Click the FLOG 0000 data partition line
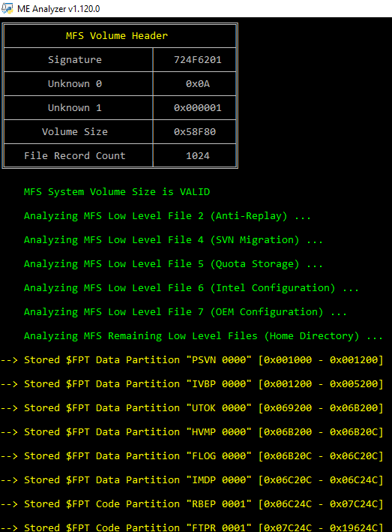 (x=192, y=456)
